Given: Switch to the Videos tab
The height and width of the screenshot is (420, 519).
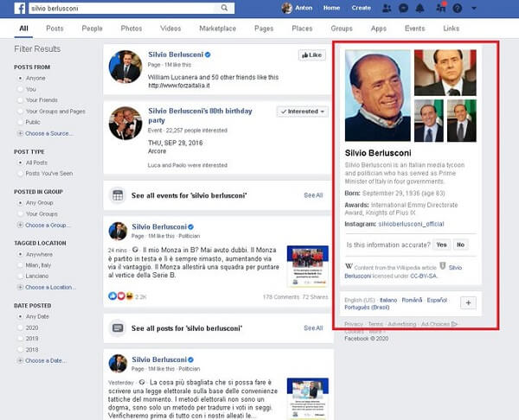Looking at the screenshot, I should tap(170, 29).
